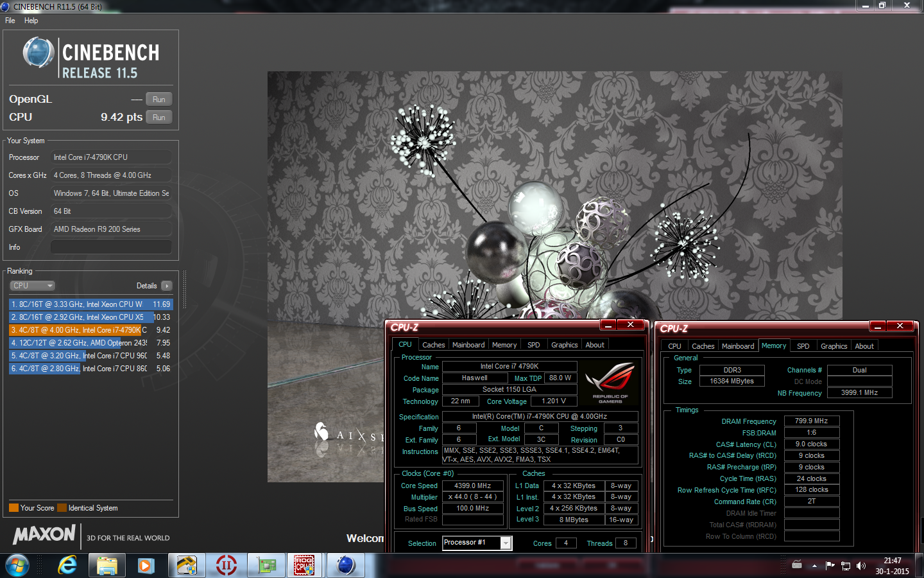The height and width of the screenshot is (578, 924).
Task: Click the brown Identical System legend swatch
Action: 62,508
